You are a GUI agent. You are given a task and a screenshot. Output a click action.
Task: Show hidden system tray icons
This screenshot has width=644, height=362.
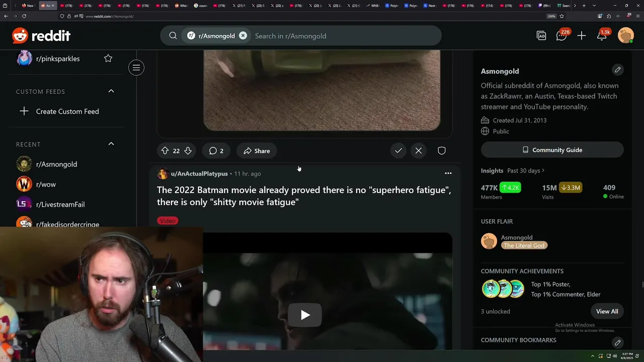pyautogui.click(x=592, y=356)
